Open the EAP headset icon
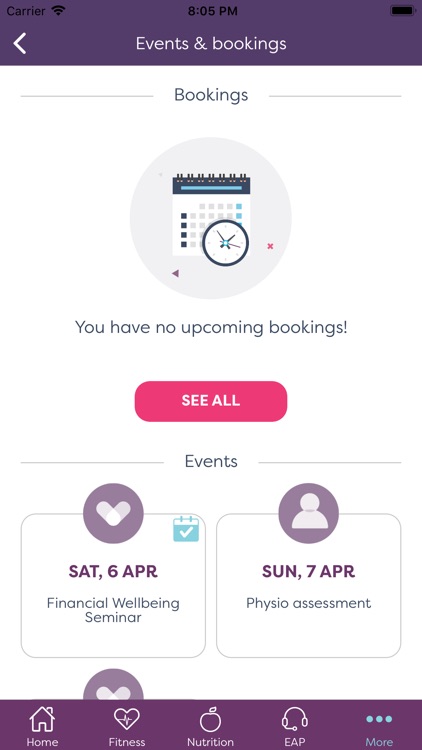422x750 pixels. [x=295, y=719]
